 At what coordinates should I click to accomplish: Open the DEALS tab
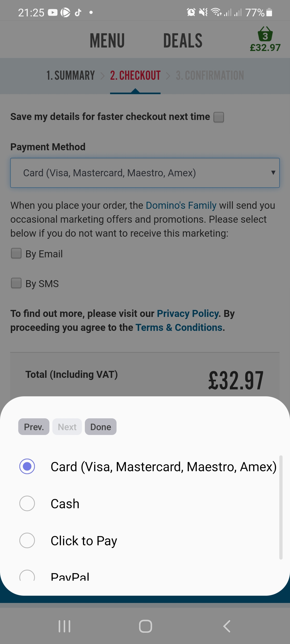pyautogui.click(x=183, y=41)
